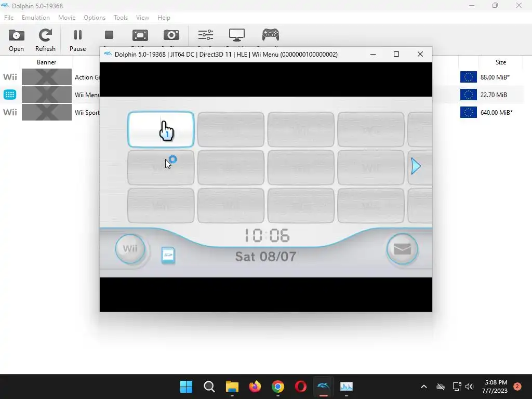Open the Emulation menu
Screen dimensions: 532x399
point(36,18)
